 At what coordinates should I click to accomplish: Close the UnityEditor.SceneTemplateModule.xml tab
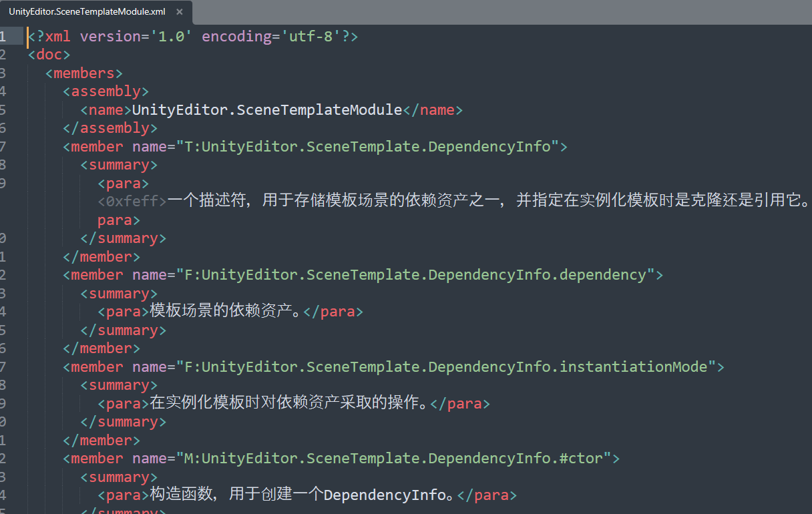click(178, 12)
